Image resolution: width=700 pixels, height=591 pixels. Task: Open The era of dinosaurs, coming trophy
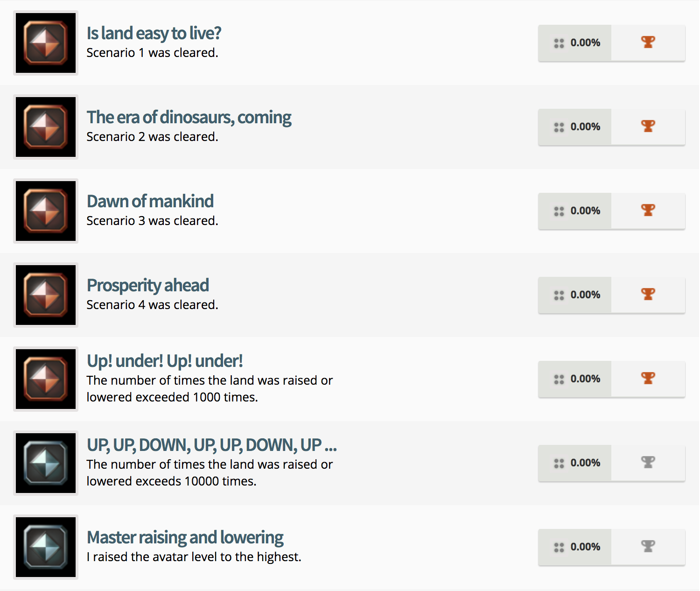189,118
